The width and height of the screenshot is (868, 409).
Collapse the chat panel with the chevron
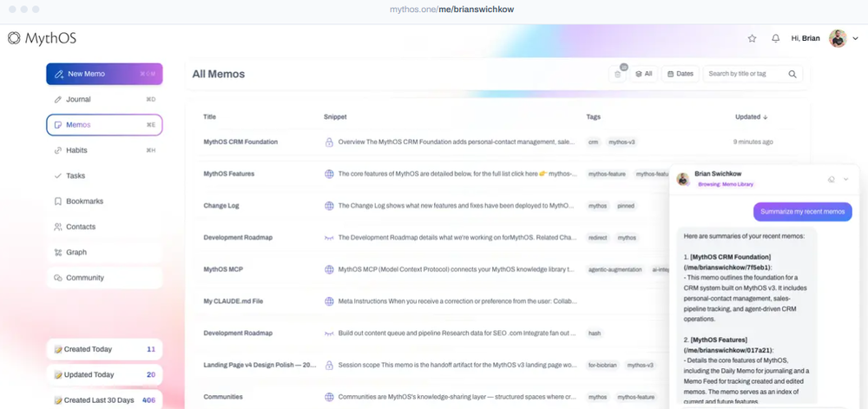tap(845, 180)
